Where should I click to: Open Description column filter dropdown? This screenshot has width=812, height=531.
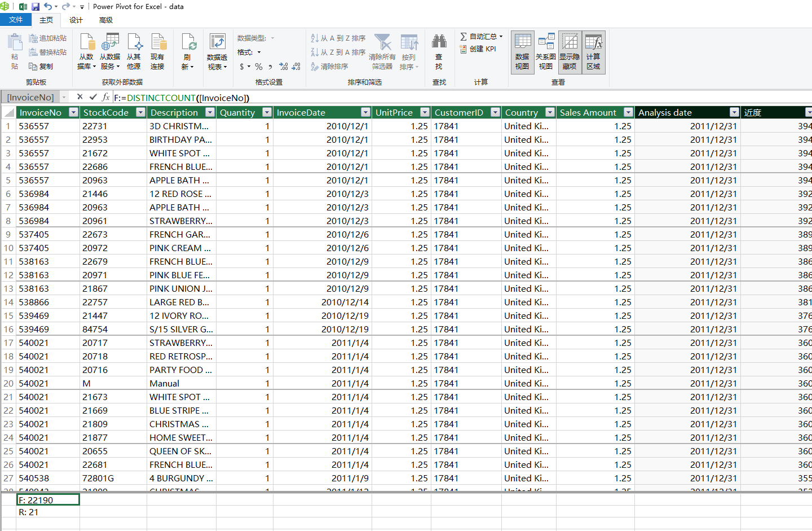tap(210, 112)
